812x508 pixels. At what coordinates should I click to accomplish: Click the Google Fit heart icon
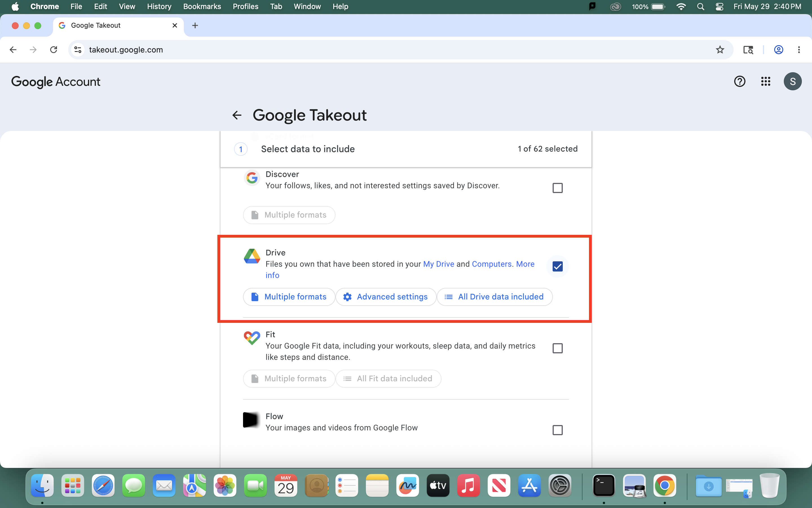(252, 338)
